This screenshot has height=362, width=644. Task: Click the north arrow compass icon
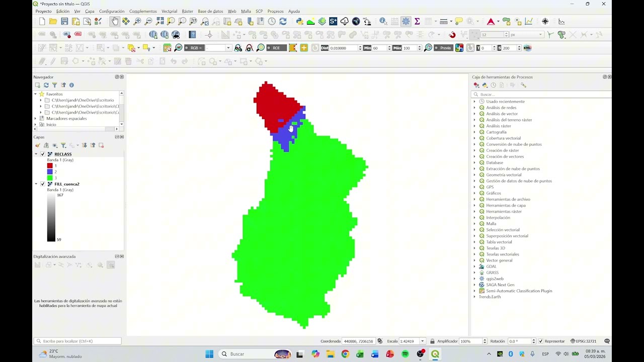(x=545, y=21)
